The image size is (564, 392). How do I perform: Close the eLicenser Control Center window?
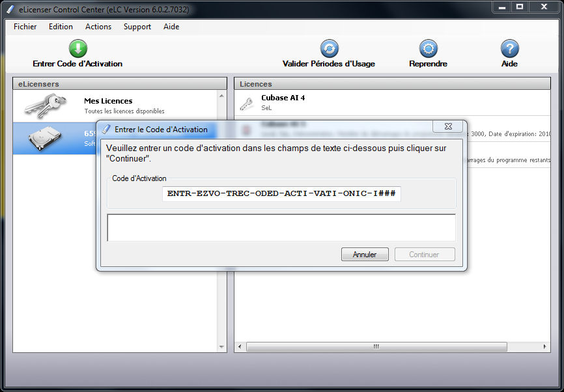click(544, 7)
